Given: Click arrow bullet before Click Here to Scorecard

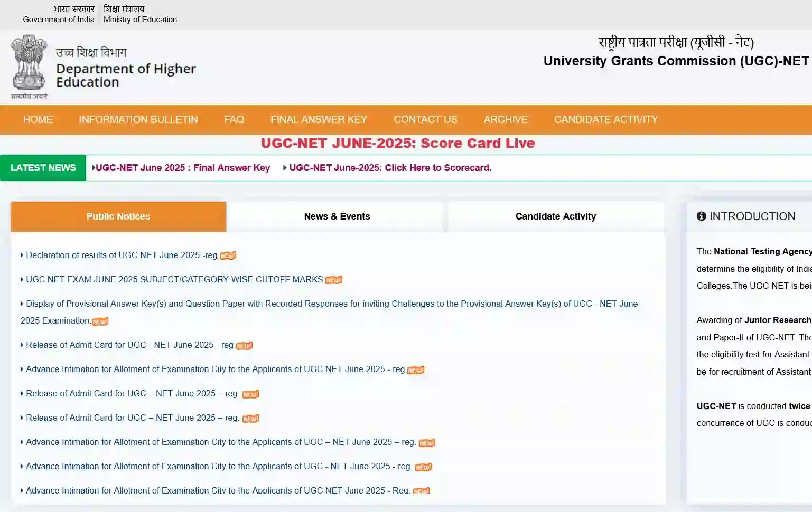Looking at the screenshot, I should [285, 168].
